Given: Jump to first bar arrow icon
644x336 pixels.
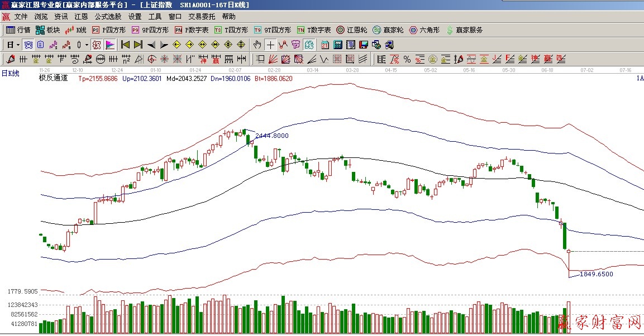Looking at the screenshot, I should [125, 45].
